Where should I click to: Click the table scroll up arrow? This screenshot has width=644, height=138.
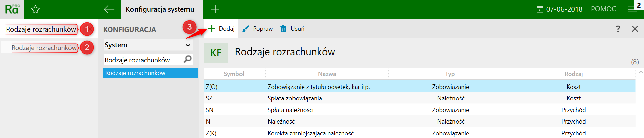point(641,72)
